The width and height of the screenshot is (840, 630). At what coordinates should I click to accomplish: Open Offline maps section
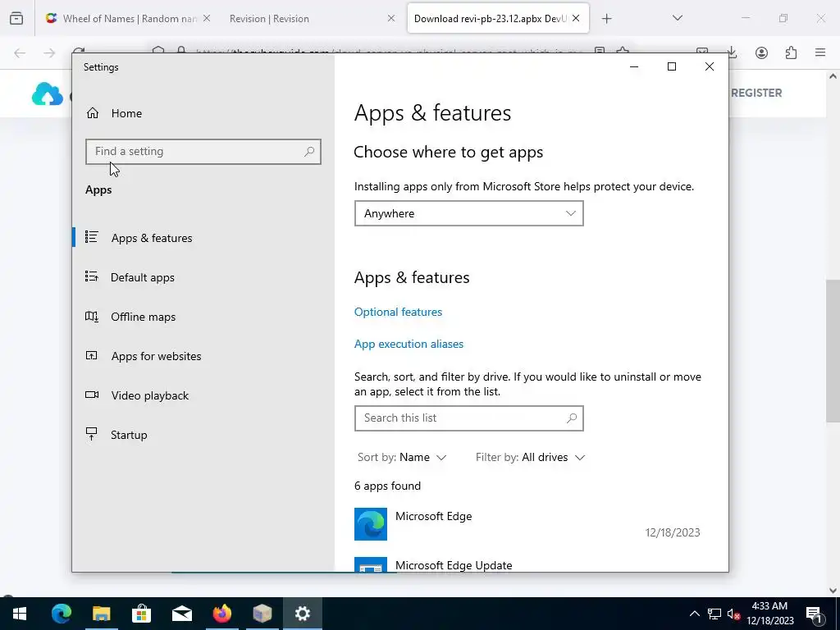point(143,317)
